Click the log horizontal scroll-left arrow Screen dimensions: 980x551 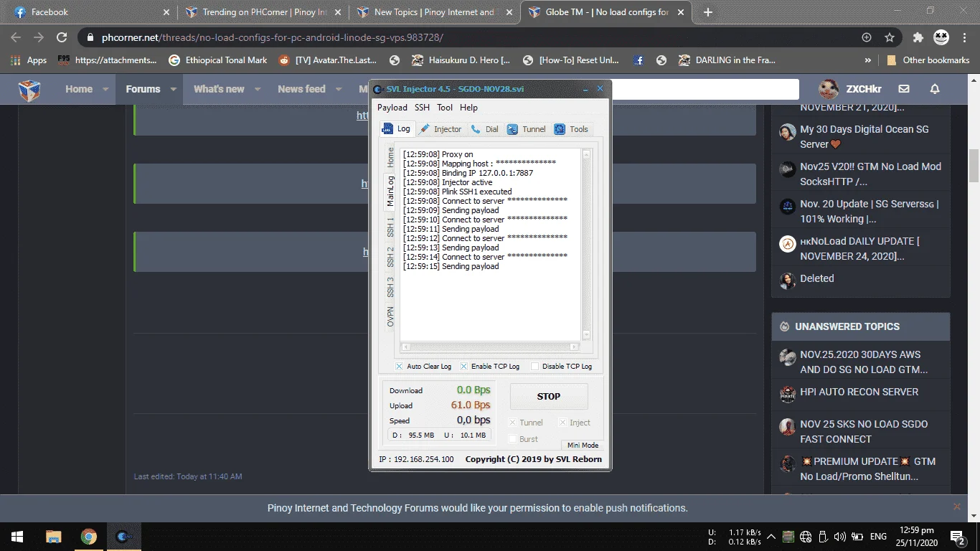[405, 347]
